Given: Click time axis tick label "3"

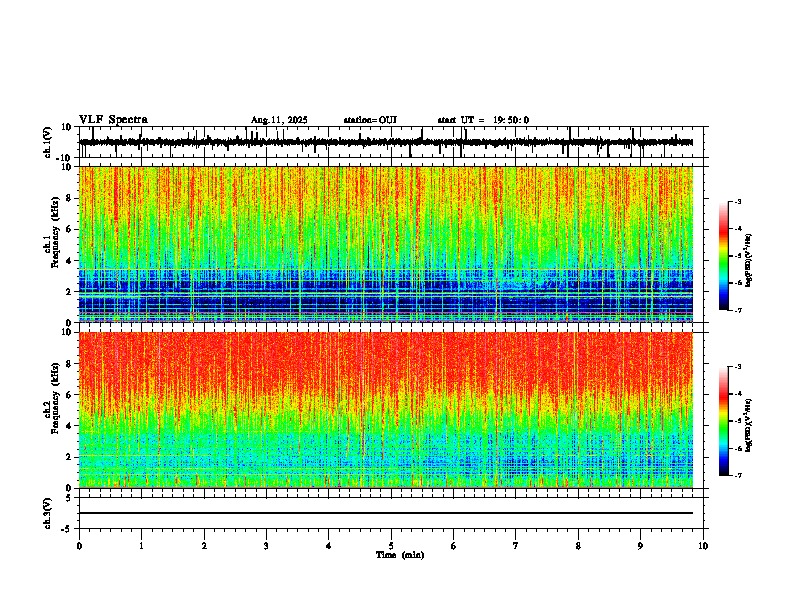Looking at the screenshot, I should (x=266, y=546).
